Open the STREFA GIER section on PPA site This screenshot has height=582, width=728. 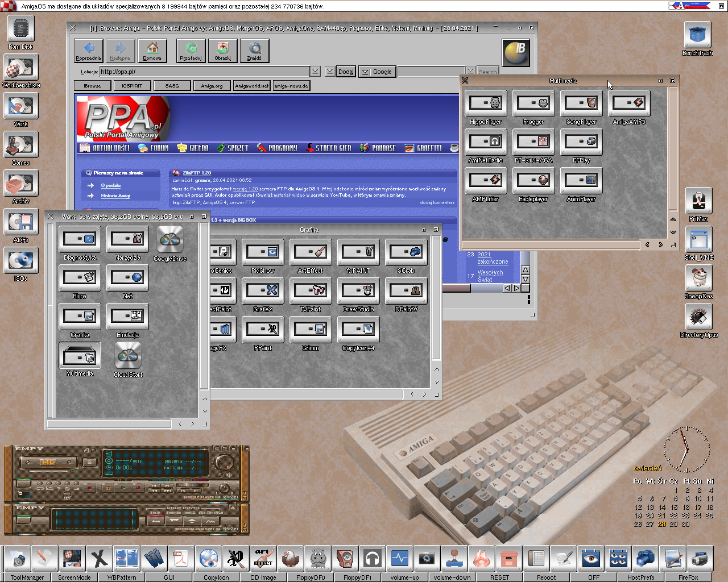[x=329, y=148]
